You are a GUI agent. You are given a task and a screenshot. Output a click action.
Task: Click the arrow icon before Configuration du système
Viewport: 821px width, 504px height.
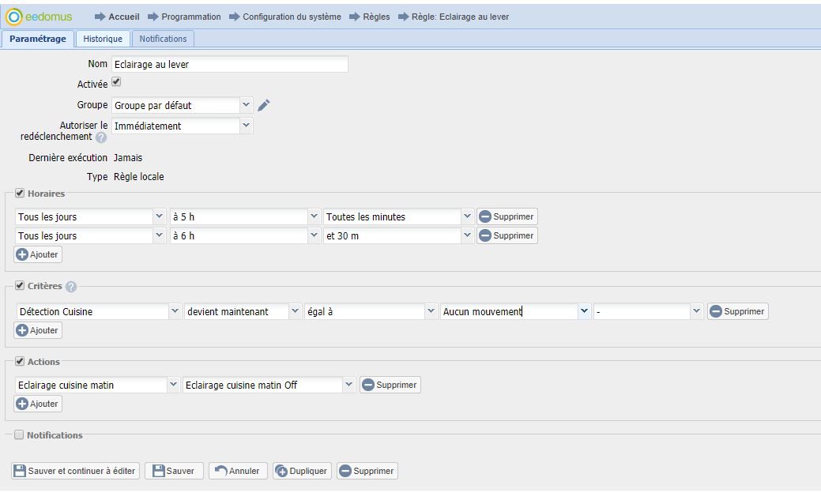[234, 17]
